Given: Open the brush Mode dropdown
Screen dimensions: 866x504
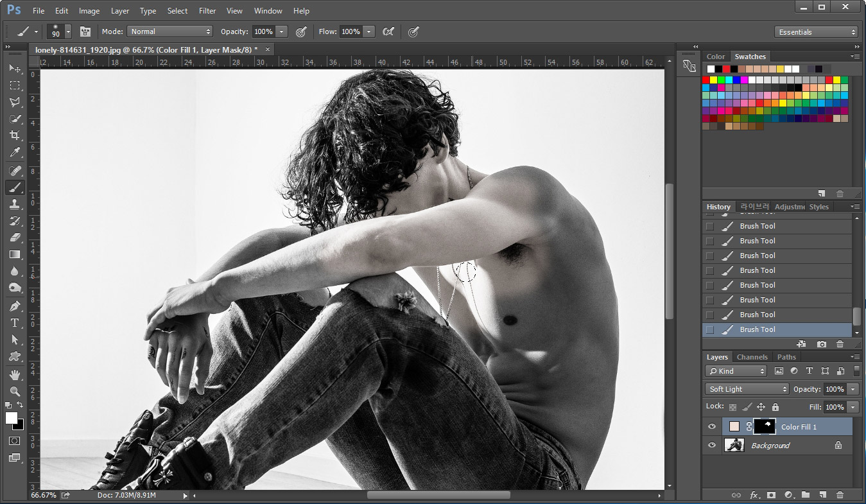Looking at the screenshot, I should 170,31.
